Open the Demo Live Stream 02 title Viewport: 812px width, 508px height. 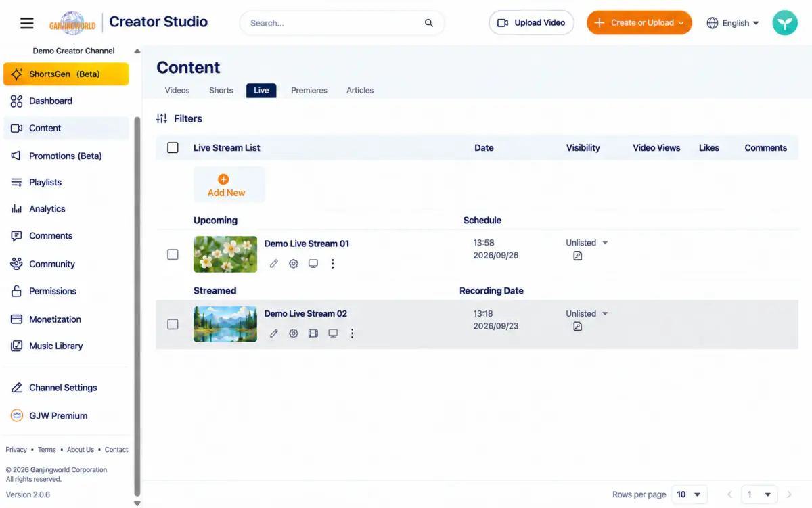[306, 314]
